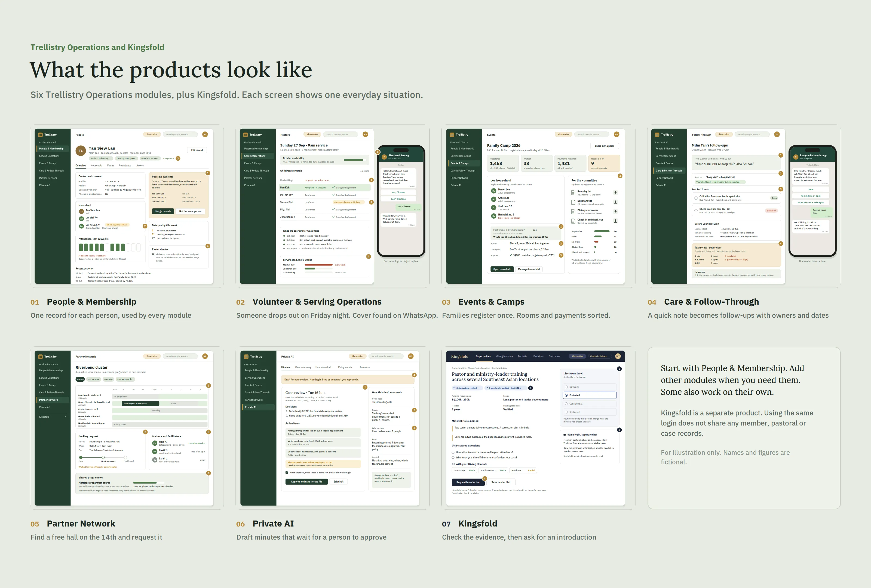Click the TS avatar beside Tan Siew Lan's name
The width and height of the screenshot is (871, 588).
[81, 151]
